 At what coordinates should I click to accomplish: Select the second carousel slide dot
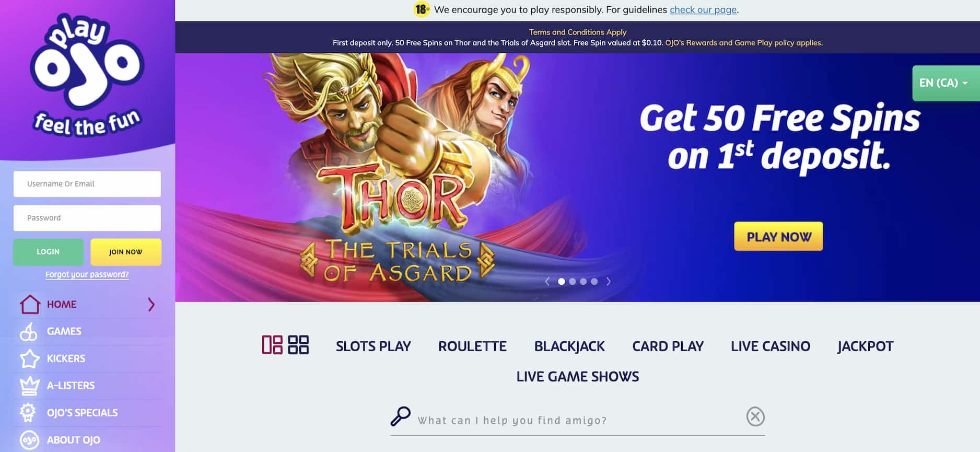573,282
